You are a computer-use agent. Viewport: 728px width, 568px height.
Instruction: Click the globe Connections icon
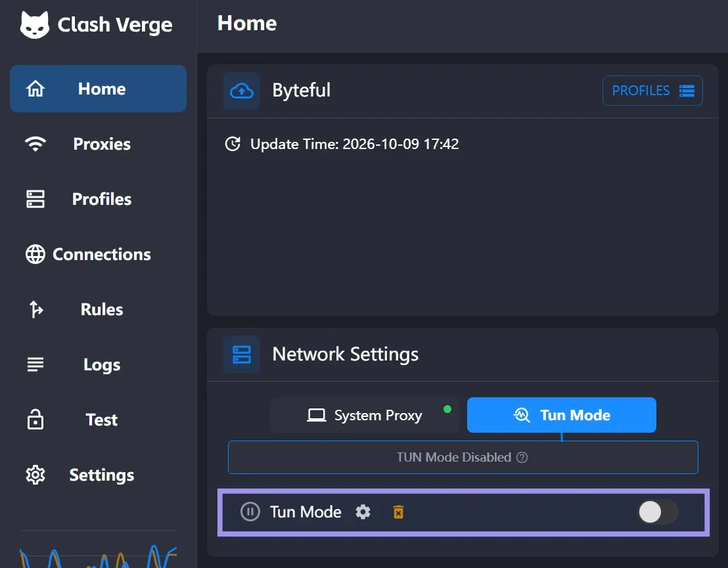[x=35, y=254]
